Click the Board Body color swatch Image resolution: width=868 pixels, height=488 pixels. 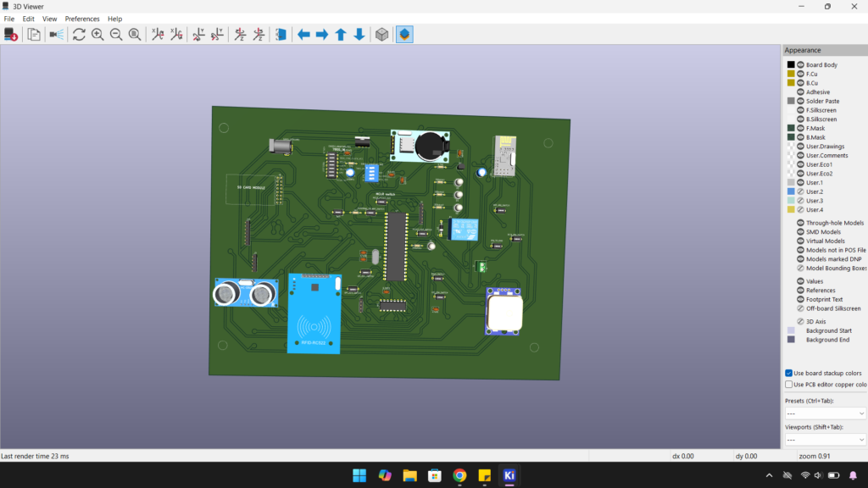click(791, 64)
